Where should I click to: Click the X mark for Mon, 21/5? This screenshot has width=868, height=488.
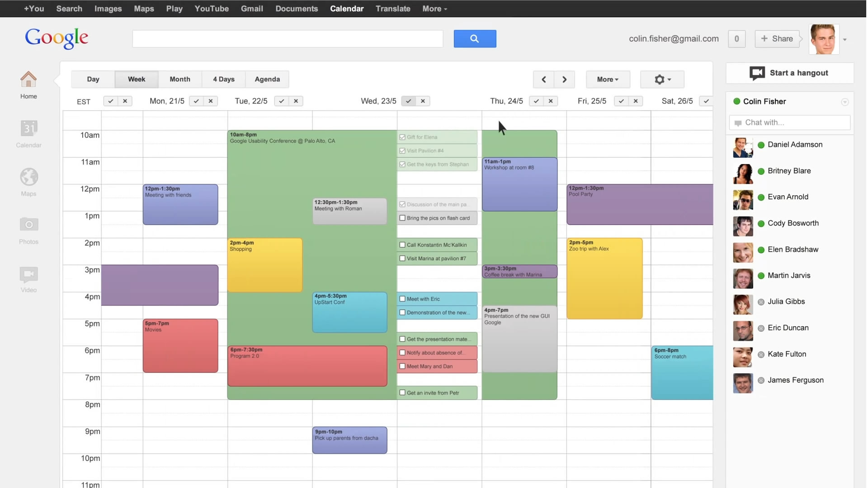(211, 101)
